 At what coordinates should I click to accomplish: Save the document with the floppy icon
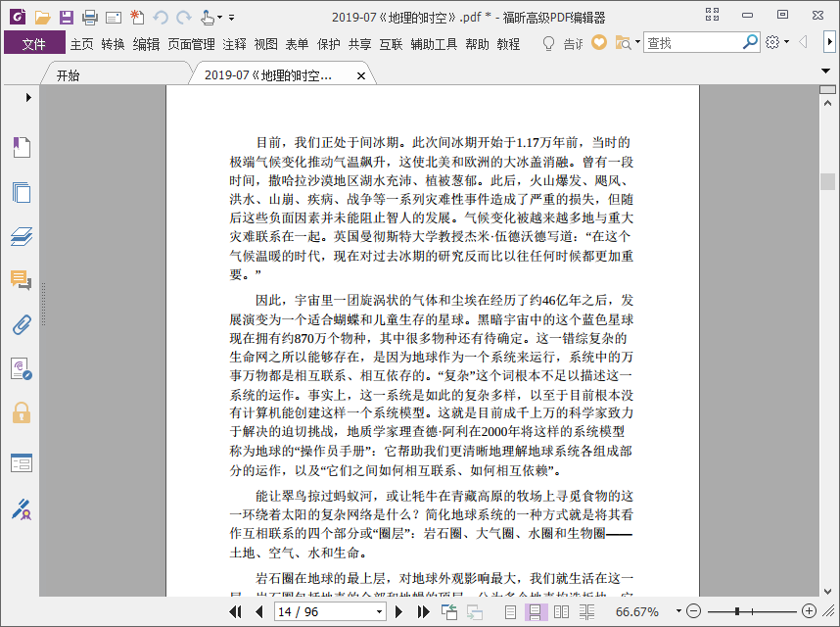[x=67, y=18]
